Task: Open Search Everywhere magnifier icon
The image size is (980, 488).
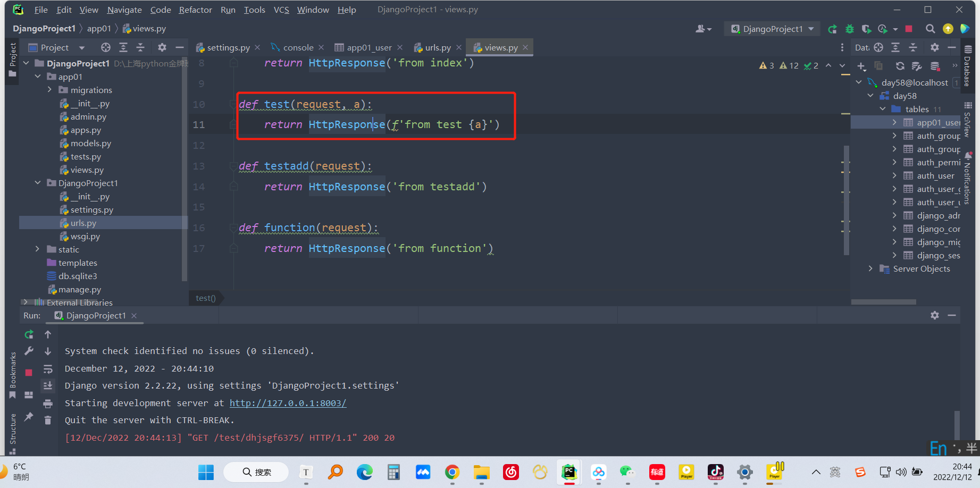Action: 930,29
